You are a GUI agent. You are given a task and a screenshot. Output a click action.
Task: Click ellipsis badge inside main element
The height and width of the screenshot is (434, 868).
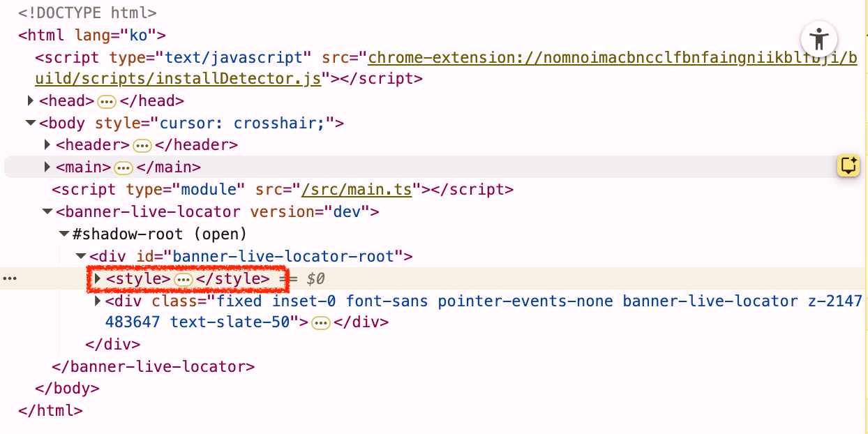pyautogui.click(x=124, y=167)
